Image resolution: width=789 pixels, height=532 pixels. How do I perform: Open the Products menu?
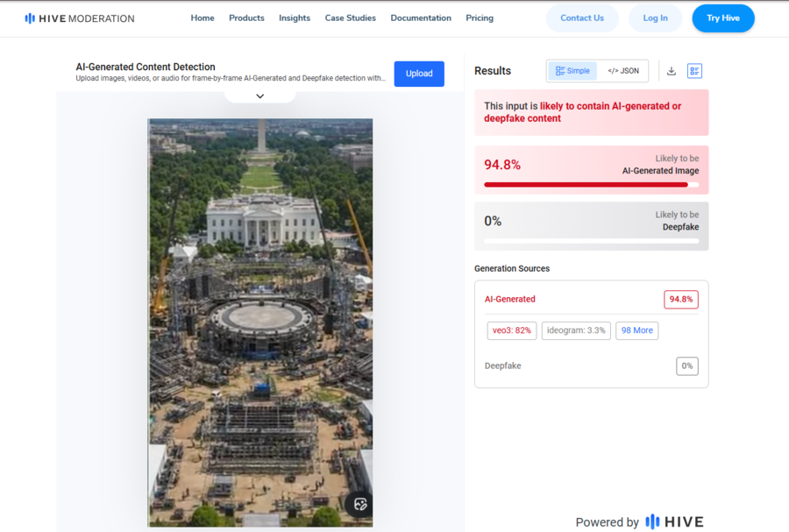(x=246, y=18)
